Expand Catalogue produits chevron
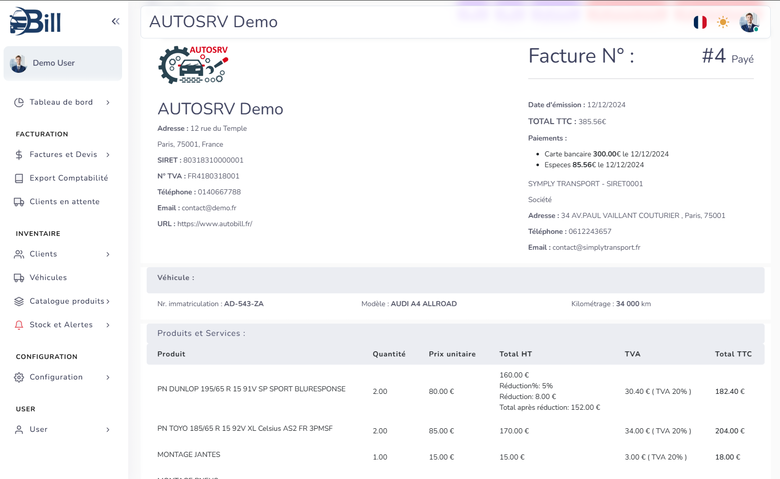Viewport: 780px width, 479px height. tap(108, 301)
